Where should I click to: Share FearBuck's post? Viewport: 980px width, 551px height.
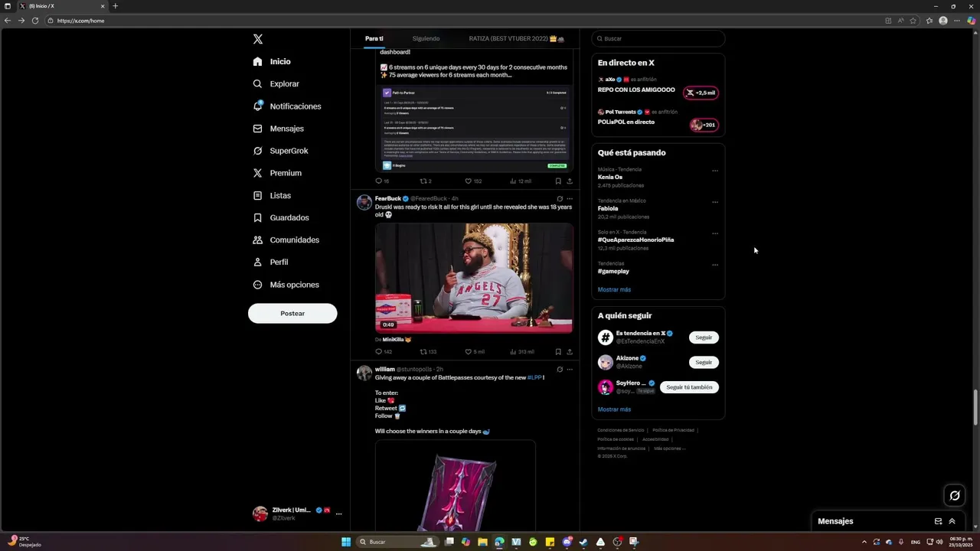click(x=570, y=352)
